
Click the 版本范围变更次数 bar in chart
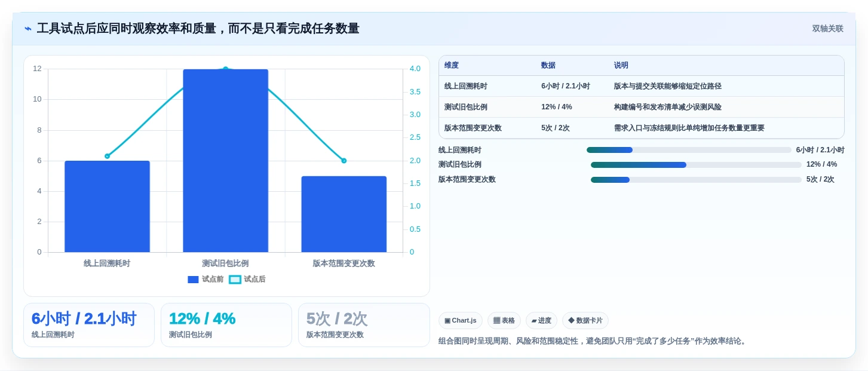[x=343, y=214]
